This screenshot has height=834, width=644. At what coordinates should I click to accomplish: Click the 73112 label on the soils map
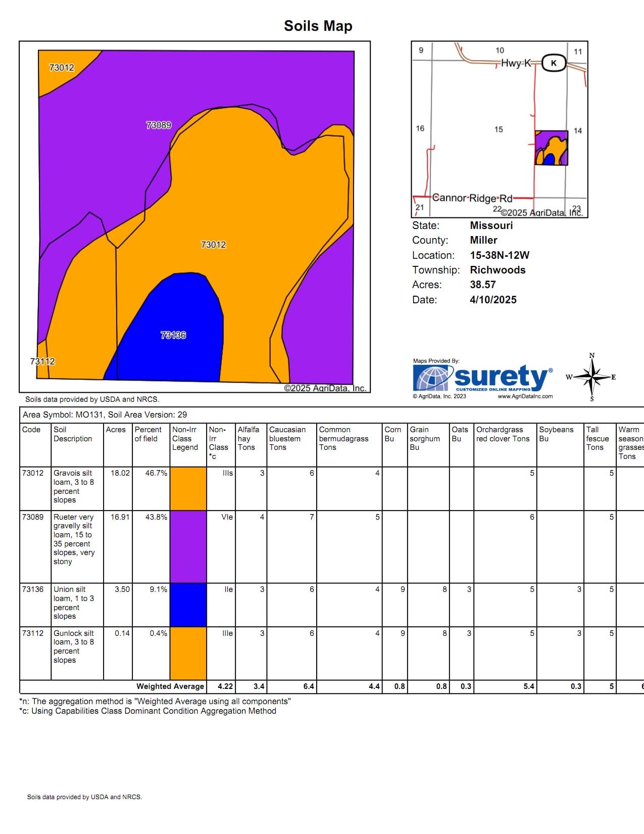(x=42, y=361)
